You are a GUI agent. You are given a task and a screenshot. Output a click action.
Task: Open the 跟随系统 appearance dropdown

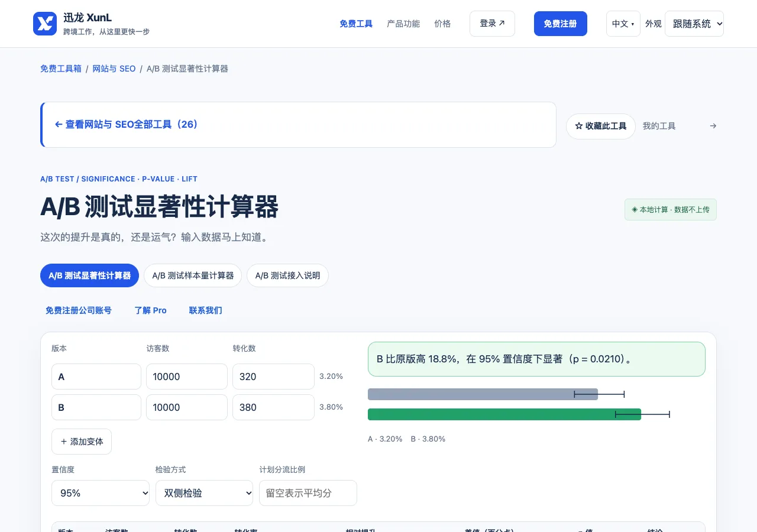point(694,24)
